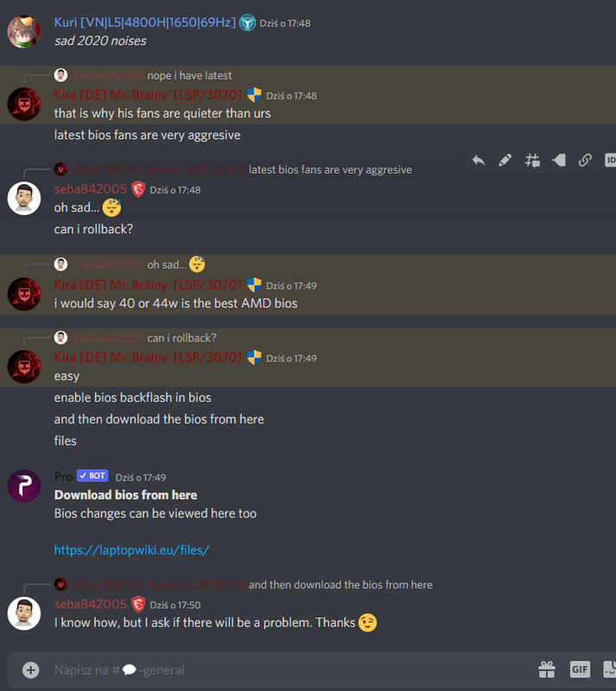
Task: Click Kuri's username at the top
Action: pyautogui.click(x=144, y=22)
